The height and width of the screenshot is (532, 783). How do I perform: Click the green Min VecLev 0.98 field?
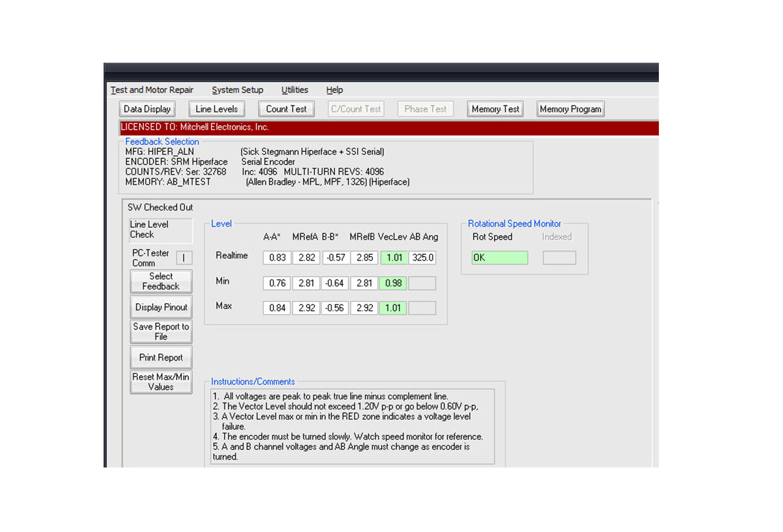click(393, 283)
